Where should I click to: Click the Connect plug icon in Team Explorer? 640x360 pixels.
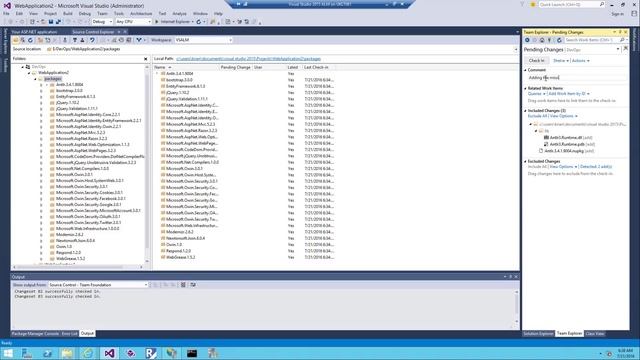(549, 40)
